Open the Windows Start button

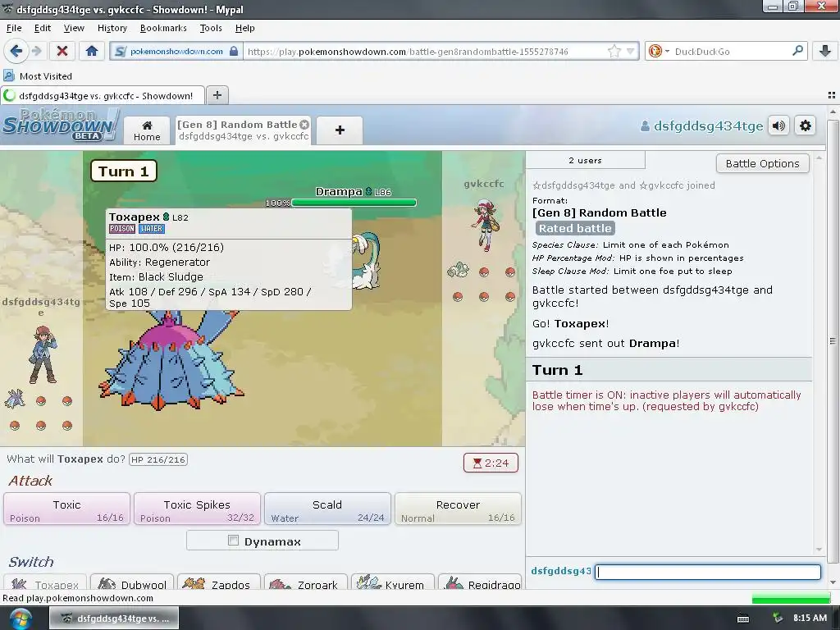pyautogui.click(x=21, y=619)
